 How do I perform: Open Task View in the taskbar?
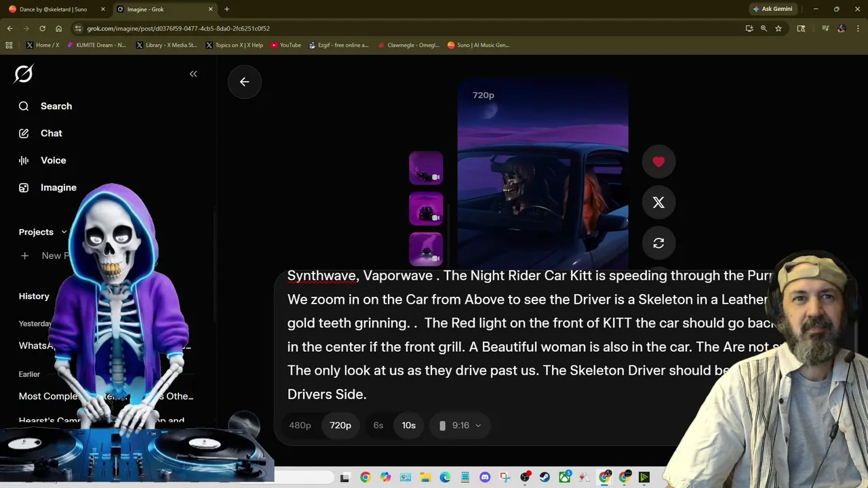(344, 478)
